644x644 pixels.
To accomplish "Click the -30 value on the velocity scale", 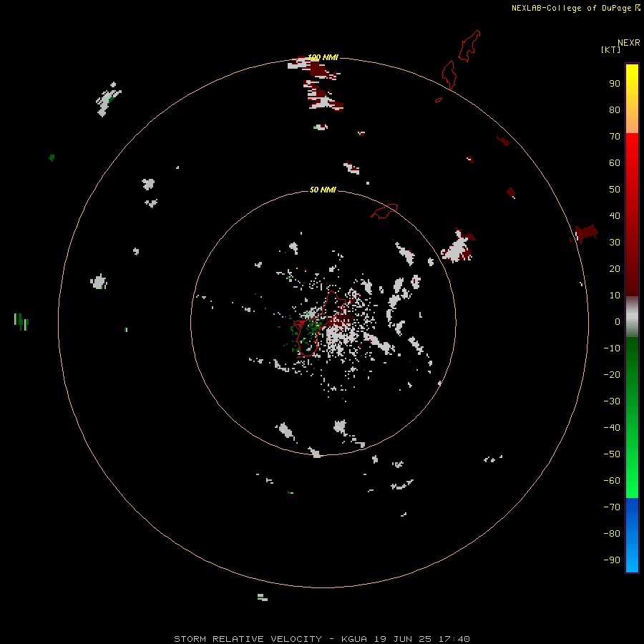I will (612, 401).
